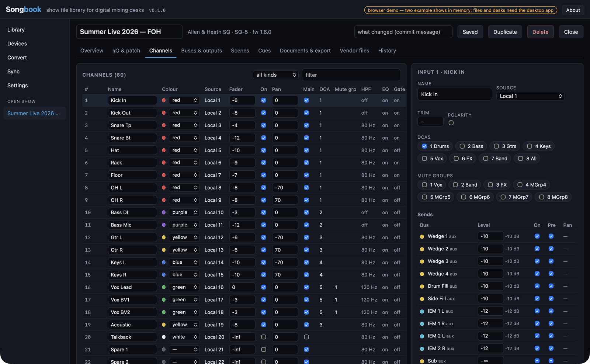Click the commit message input field
The width and height of the screenshot is (590, 364).
[403, 32]
